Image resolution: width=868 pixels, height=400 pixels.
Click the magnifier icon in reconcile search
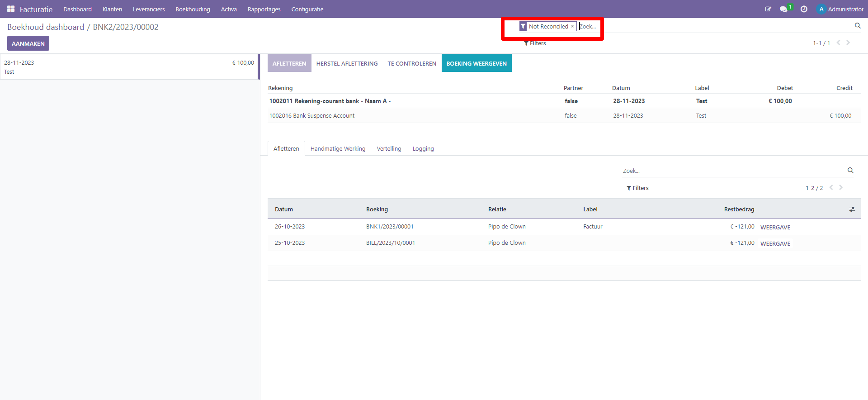point(850,171)
